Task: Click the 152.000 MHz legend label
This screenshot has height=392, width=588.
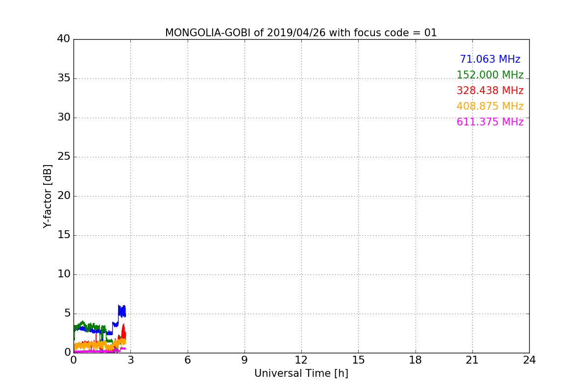Action: pos(490,75)
